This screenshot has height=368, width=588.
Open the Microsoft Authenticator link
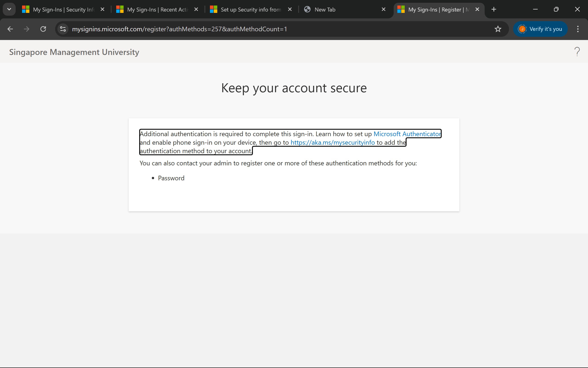[x=407, y=134]
